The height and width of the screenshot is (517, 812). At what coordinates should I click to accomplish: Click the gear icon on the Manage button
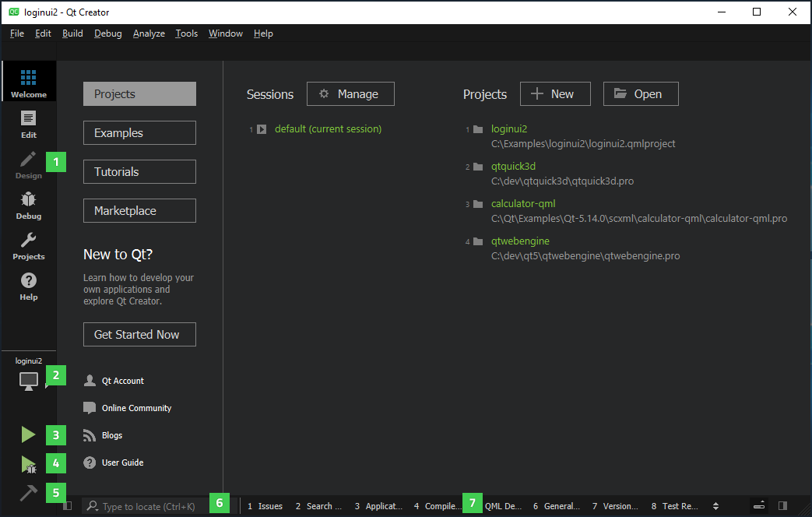(324, 93)
